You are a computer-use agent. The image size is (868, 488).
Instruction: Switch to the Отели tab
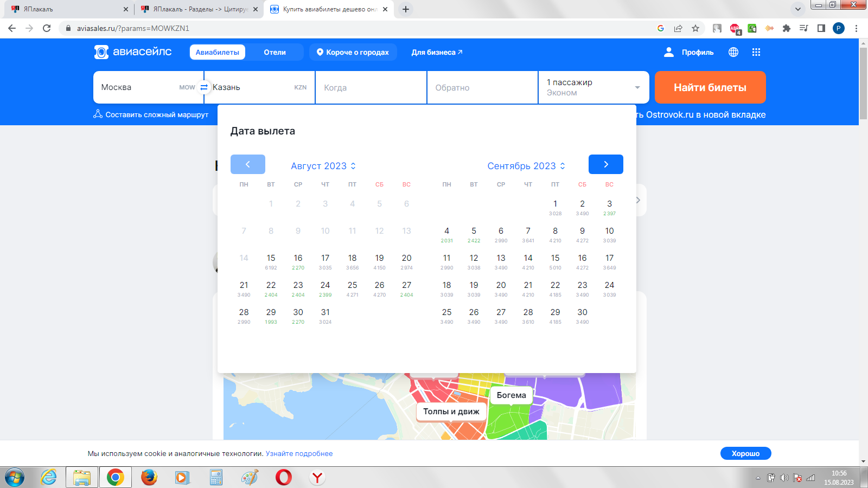pyautogui.click(x=275, y=52)
